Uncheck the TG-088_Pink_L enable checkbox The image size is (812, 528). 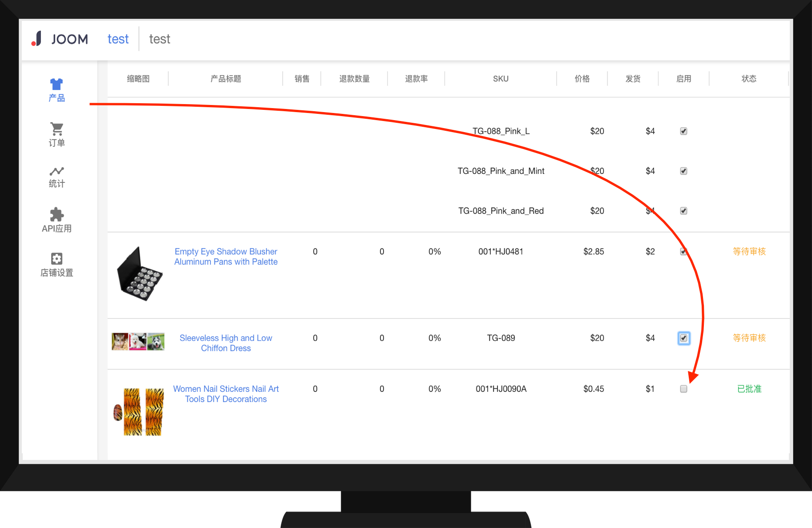pos(683,131)
